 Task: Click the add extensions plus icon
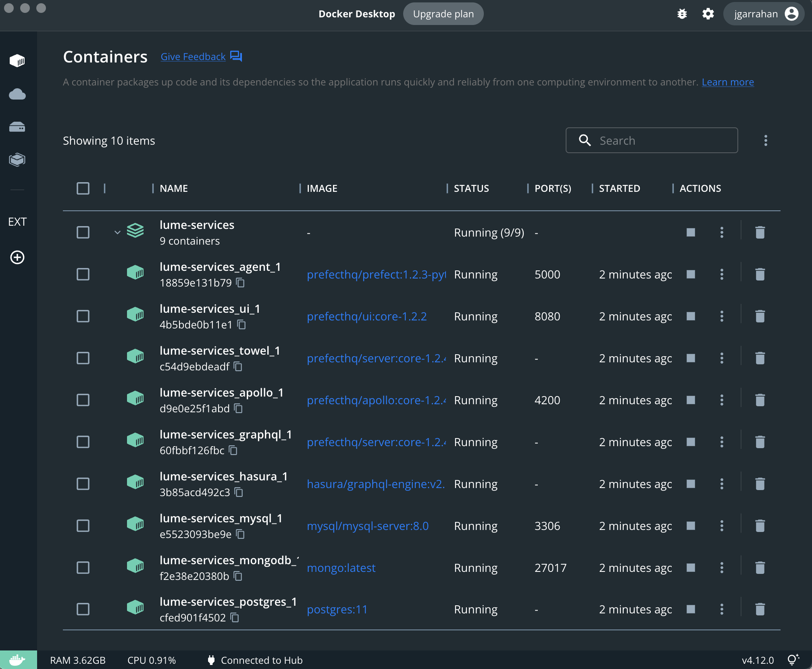(17, 257)
